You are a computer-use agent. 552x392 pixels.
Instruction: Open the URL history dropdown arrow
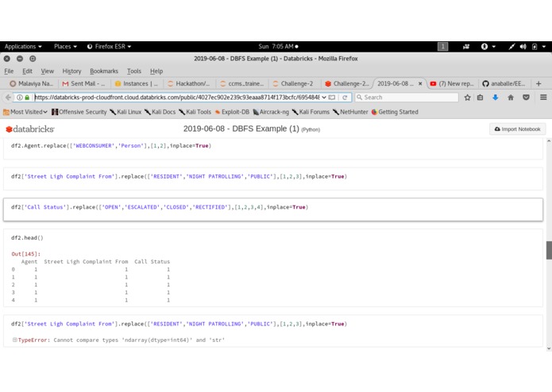coord(324,98)
